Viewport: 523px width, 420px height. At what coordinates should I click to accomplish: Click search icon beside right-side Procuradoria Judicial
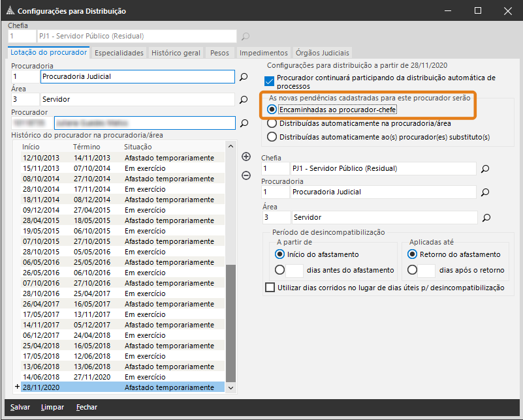click(x=485, y=192)
